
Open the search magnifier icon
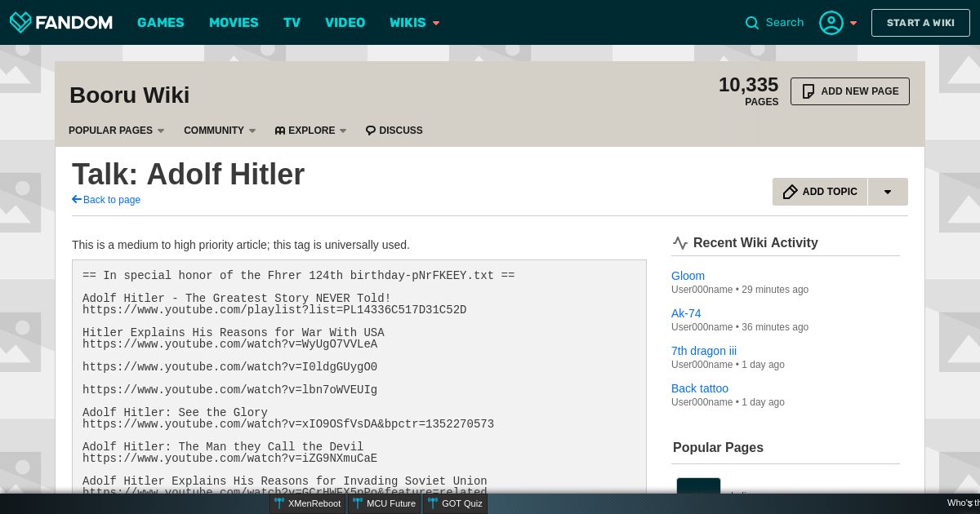click(752, 23)
